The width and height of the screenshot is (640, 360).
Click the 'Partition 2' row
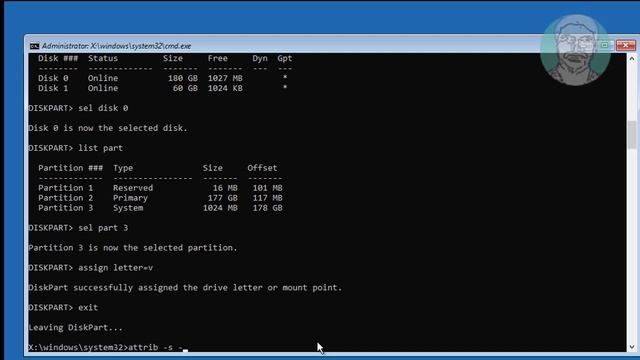(x=160, y=198)
